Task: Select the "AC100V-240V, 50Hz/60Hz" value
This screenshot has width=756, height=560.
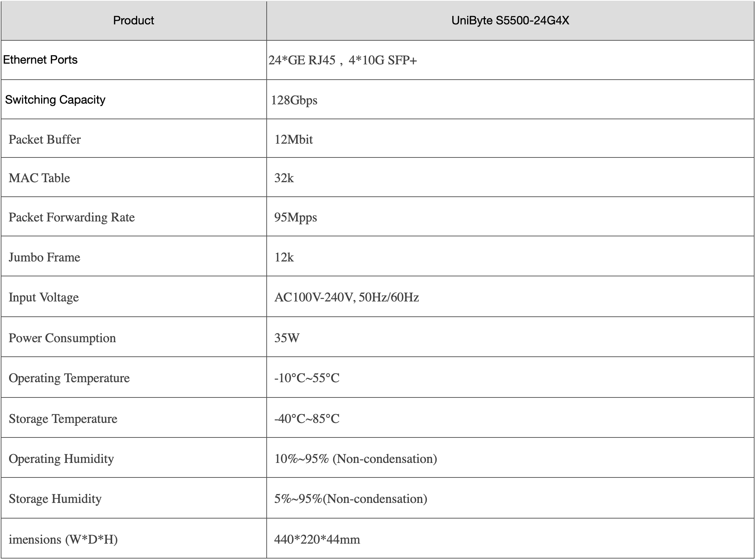Action: (347, 297)
